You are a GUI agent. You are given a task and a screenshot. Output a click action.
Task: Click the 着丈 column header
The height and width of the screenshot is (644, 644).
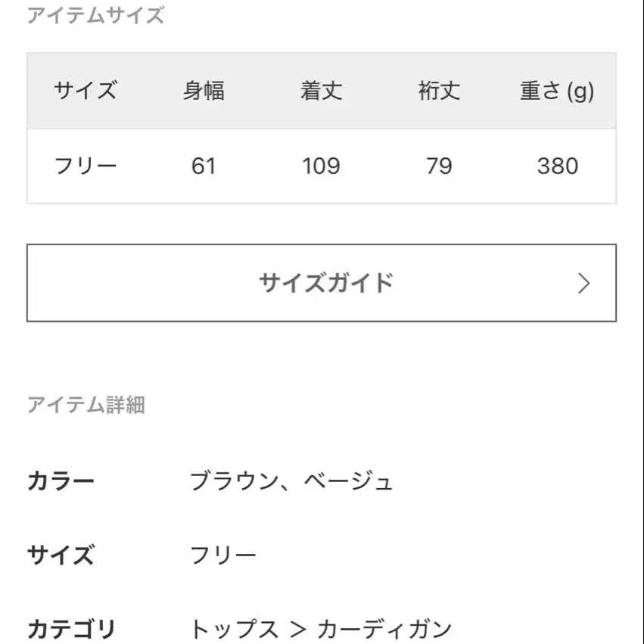point(321,90)
